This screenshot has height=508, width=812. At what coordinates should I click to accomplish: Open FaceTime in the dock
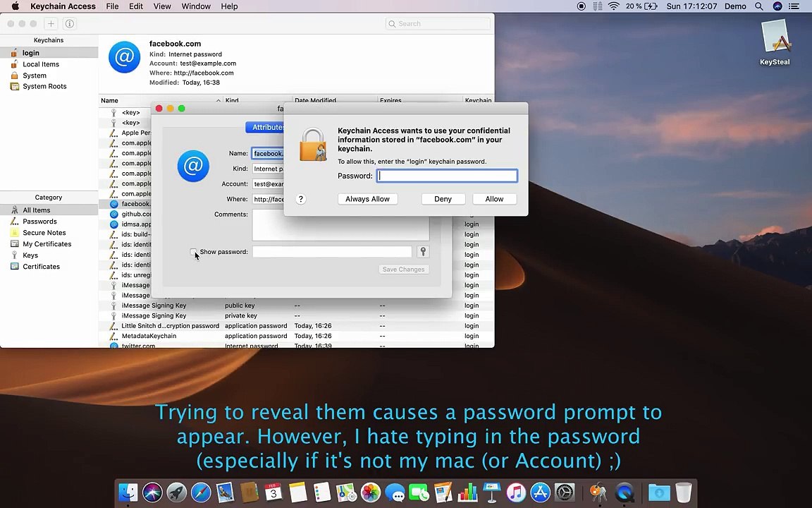419,492
